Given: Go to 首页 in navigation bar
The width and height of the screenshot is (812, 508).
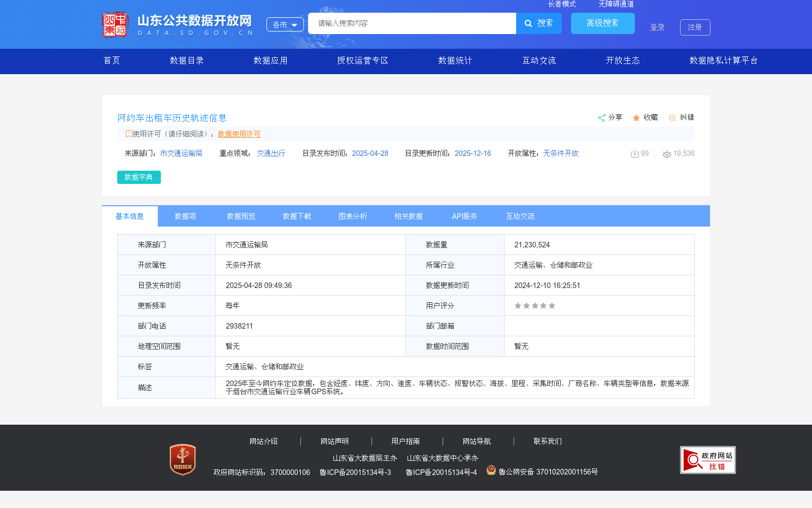Looking at the screenshot, I should pos(112,60).
